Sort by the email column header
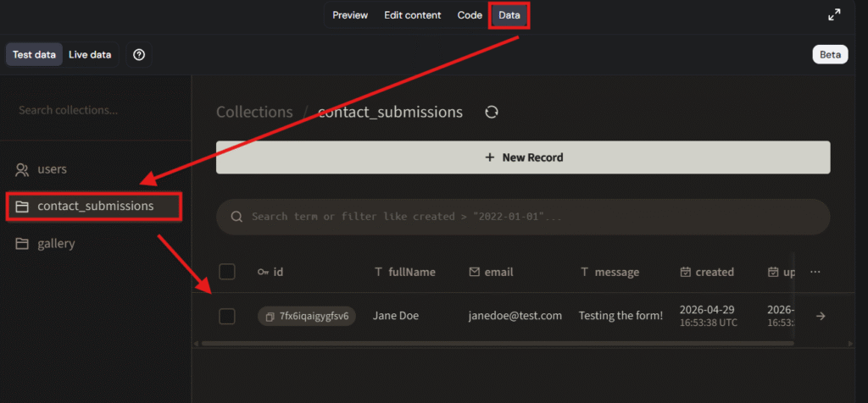868x403 pixels. (x=491, y=272)
